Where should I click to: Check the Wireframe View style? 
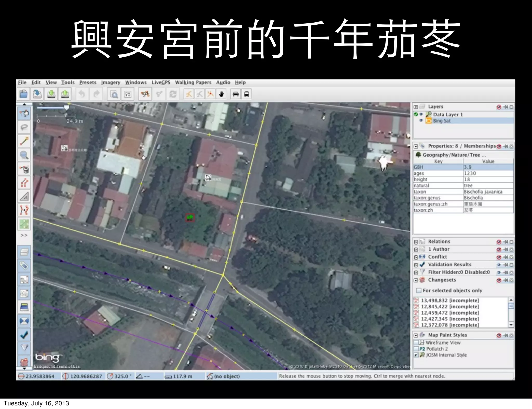point(416,343)
